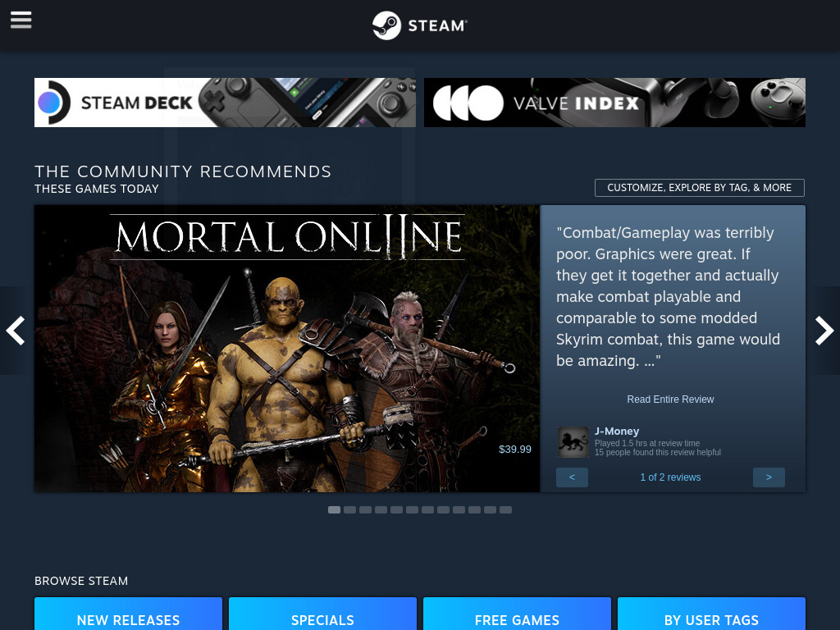
Task: Go to previous carousel game arrow
Action: click(x=16, y=331)
